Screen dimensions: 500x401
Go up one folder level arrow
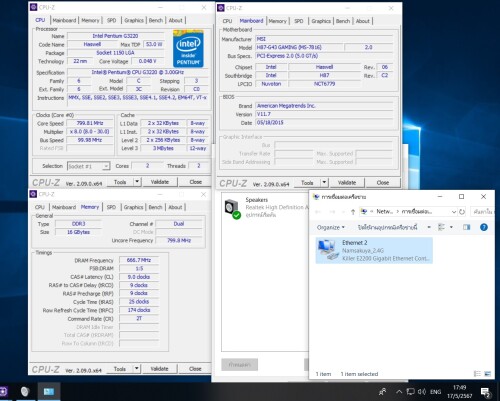coord(353,212)
